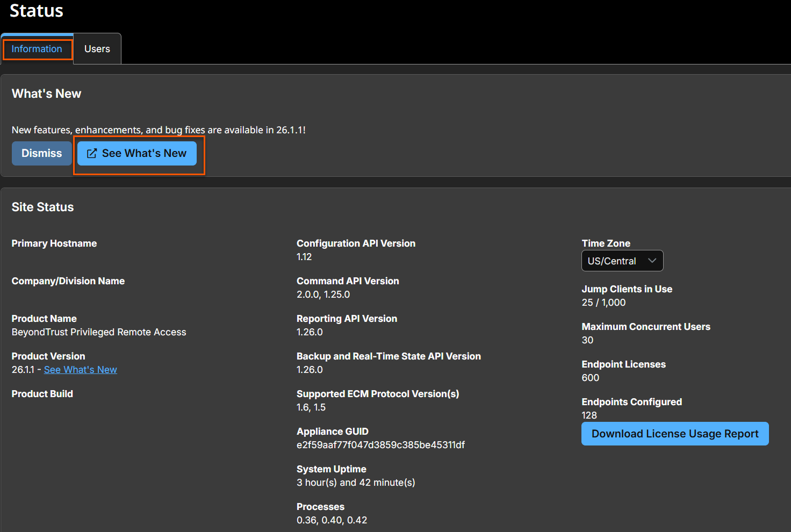
Task: Click the Reporting API Version label
Action: [347, 319]
